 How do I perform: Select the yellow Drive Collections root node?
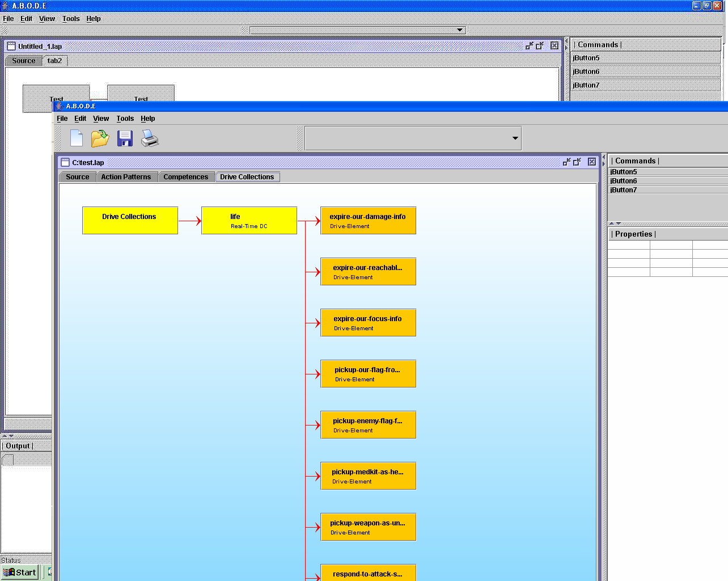point(130,221)
